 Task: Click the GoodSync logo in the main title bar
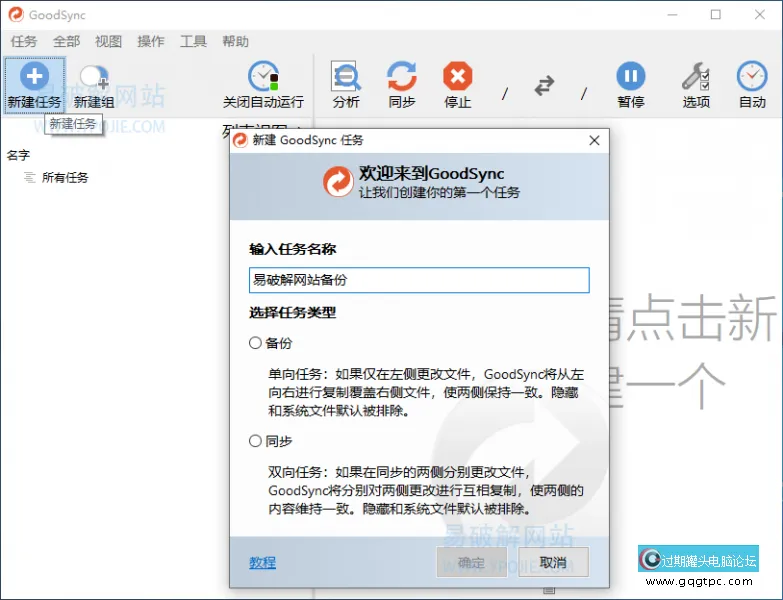tap(16, 14)
